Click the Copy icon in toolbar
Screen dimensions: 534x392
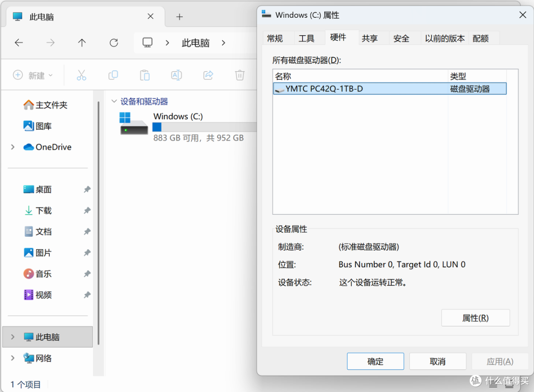113,75
